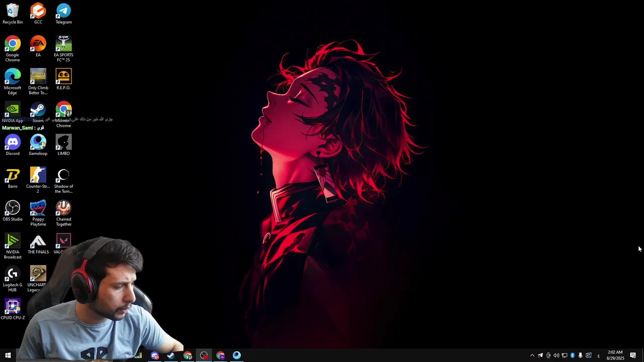
Task: Start EA SPORTS FC 25 shortcut
Action: pos(63,49)
